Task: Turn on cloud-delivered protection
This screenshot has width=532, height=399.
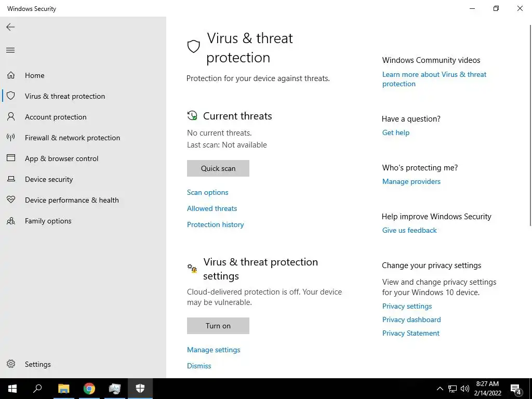Action: pos(218,326)
